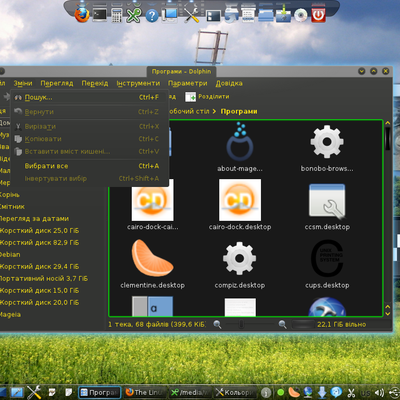
Task: Open the wrench and screwdriver dock icon
Action: tap(191, 15)
